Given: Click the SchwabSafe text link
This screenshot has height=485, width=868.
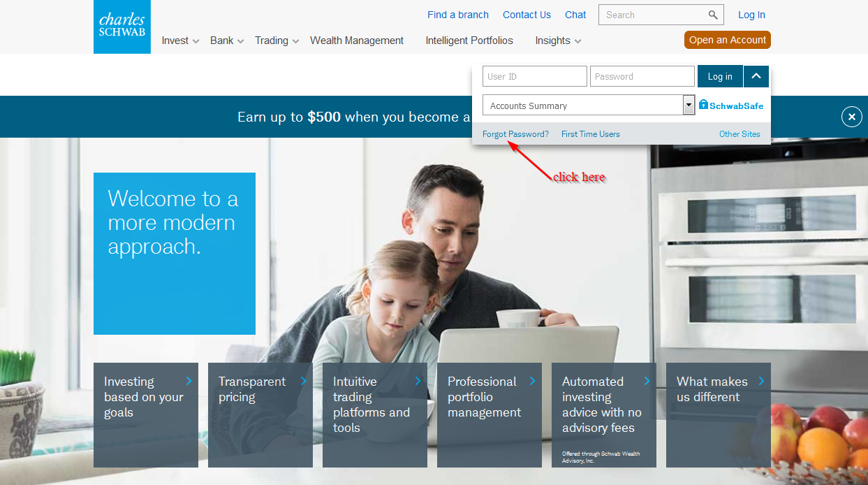Looking at the screenshot, I should coord(737,106).
